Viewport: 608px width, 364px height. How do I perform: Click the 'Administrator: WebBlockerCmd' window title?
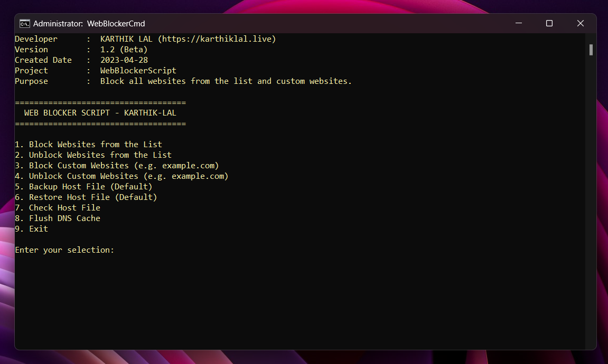point(89,24)
